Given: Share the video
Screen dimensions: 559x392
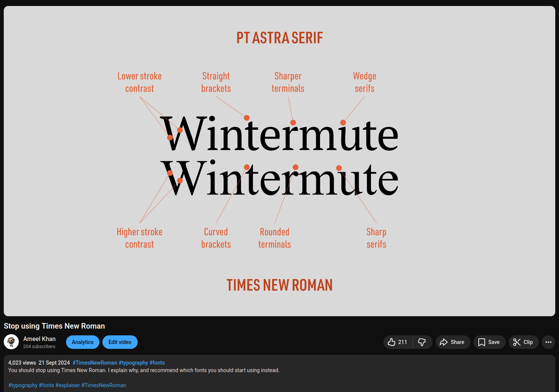Looking at the screenshot, I should click(x=452, y=342).
